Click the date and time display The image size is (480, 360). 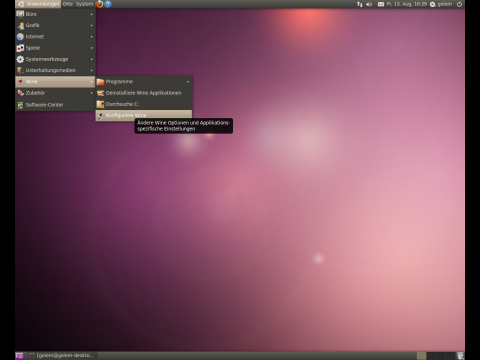[406, 4]
